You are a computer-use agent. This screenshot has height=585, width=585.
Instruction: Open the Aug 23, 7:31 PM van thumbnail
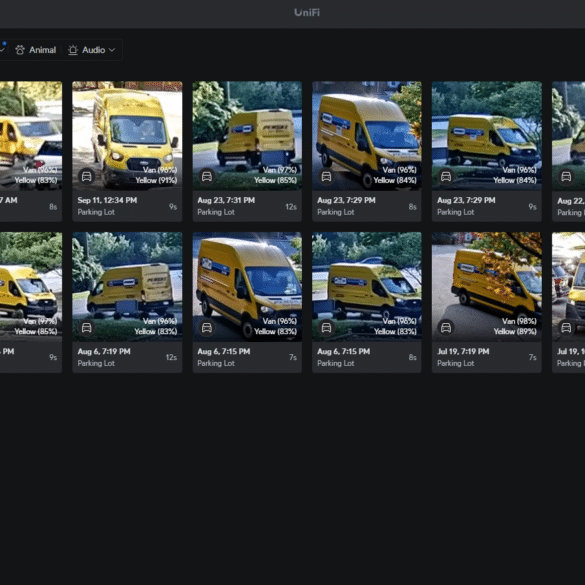click(247, 136)
